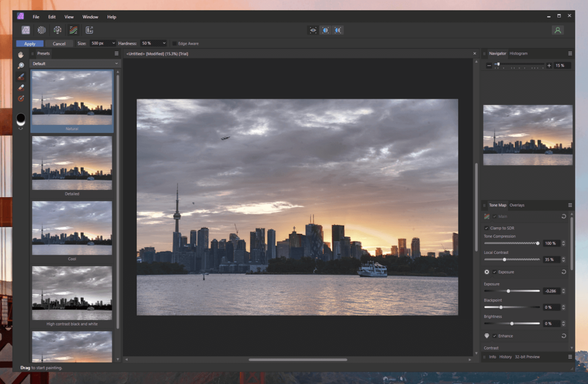Switch to the Overlays tab
The height and width of the screenshot is (384, 588).
pyautogui.click(x=517, y=205)
